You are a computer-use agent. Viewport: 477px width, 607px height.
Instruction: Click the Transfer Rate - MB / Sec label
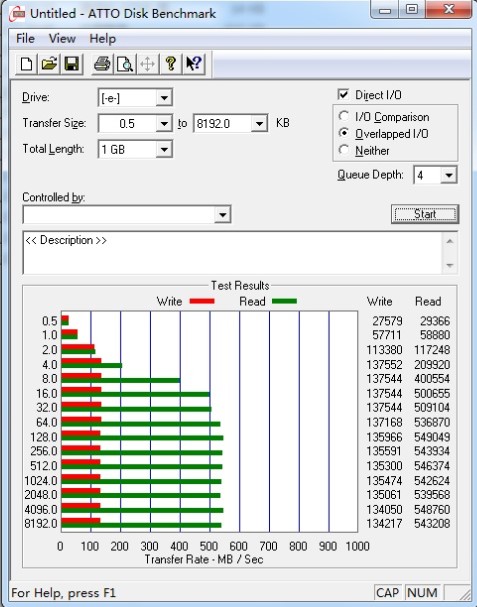204,559
